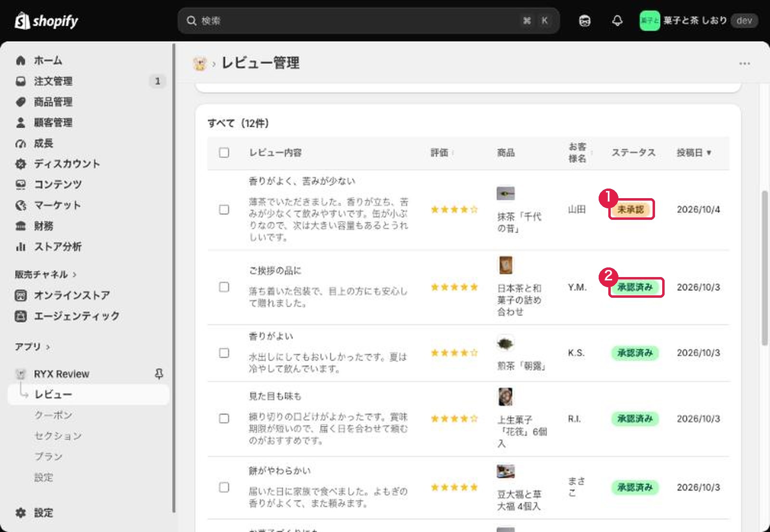Click the オンラインストア storefront icon
The height and width of the screenshot is (532, 770).
pyautogui.click(x=21, y=295)
